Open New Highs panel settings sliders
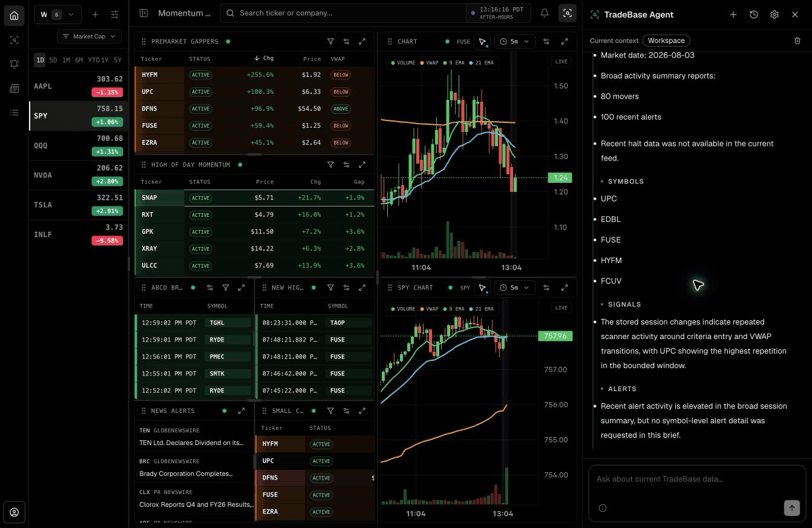812x528 pixels. tap(346, 288)
